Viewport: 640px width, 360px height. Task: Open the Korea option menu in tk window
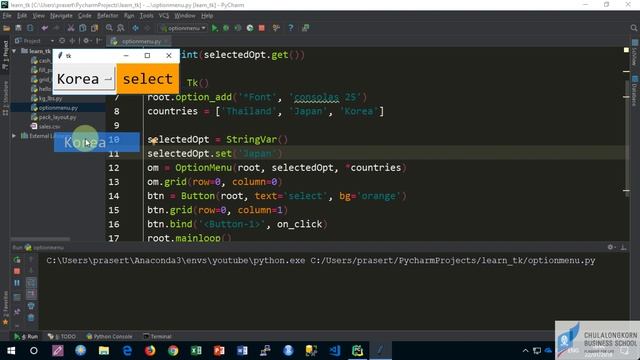point(84,79)
